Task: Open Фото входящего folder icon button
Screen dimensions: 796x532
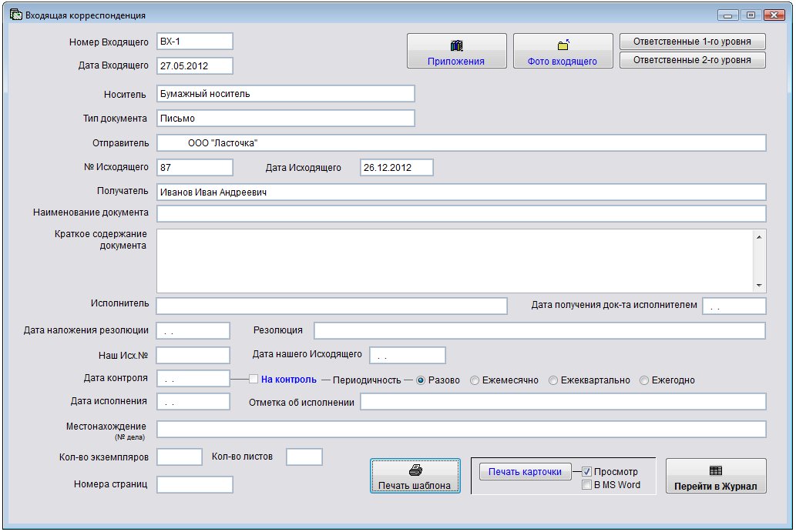Action: (562, 52)
